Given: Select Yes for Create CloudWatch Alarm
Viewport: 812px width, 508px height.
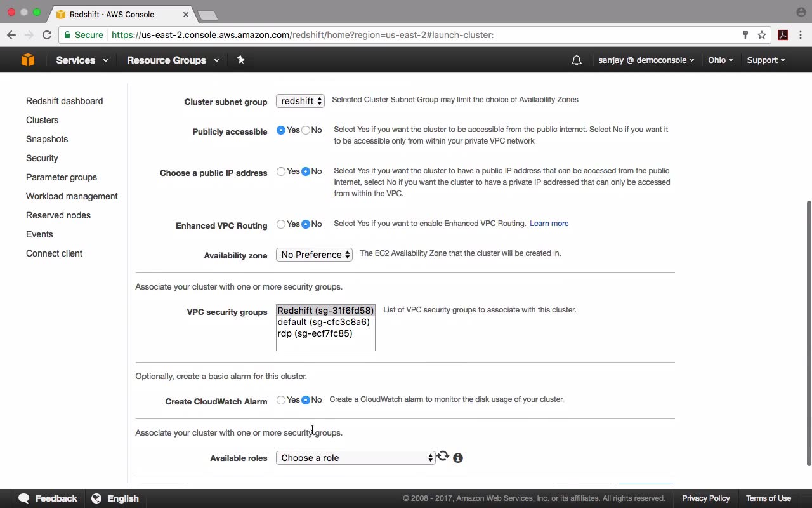Looking at the screenshot, I should 281,400.
